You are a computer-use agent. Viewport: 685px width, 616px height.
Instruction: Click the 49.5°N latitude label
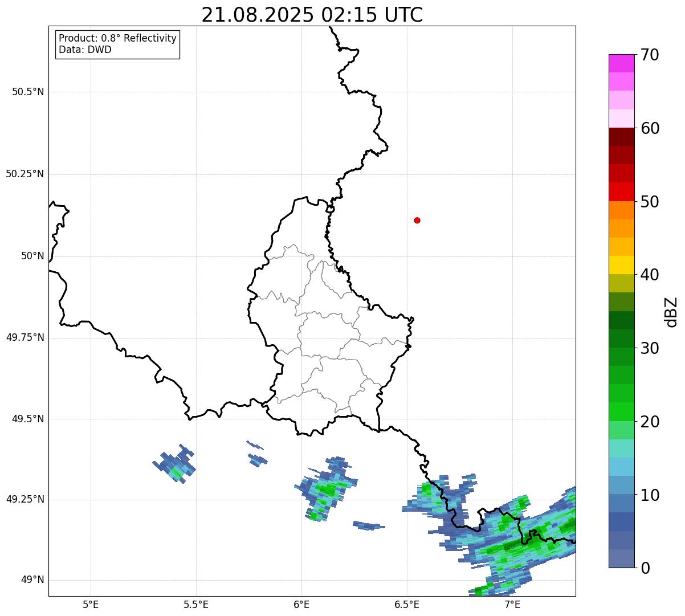(x=28, y=419)
